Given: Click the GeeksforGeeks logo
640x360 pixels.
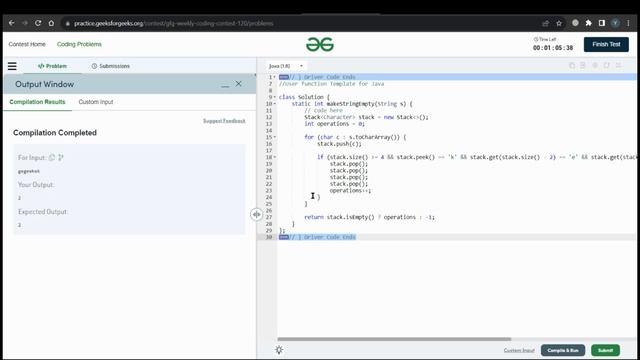Looking at the screenshot, I should point(320,44).
